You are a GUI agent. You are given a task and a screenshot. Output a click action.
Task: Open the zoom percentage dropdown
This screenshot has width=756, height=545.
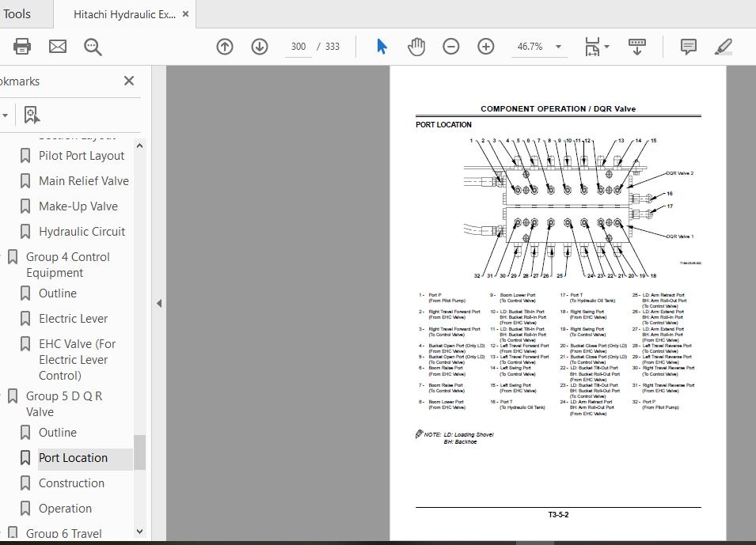point(558,47)
